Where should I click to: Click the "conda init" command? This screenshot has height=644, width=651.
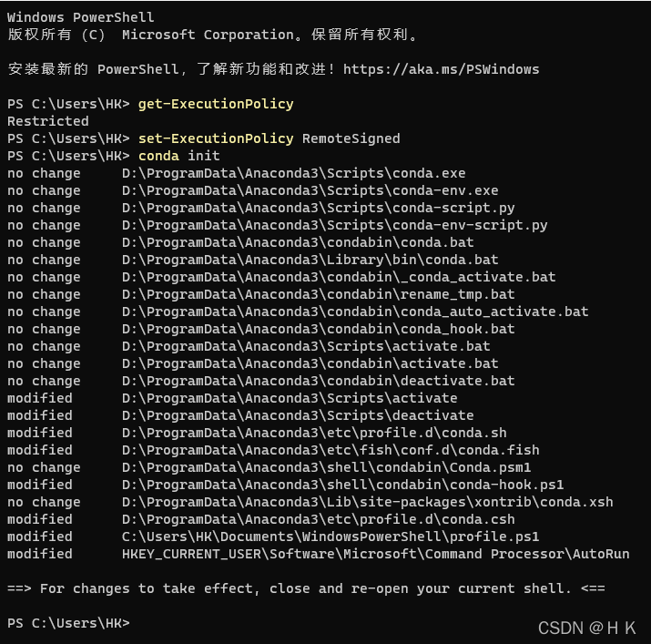click(x=178, y=156)
